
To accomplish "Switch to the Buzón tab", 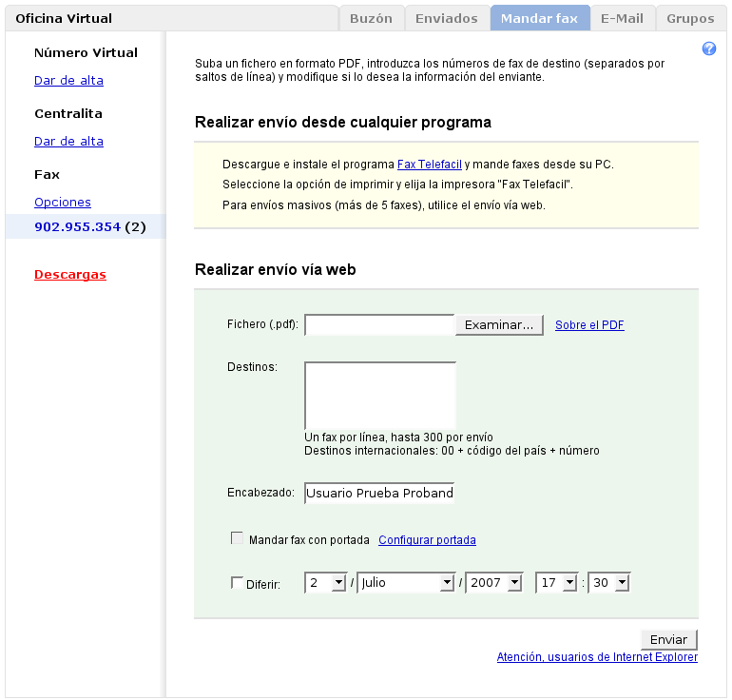I will [x=371, y=18].
